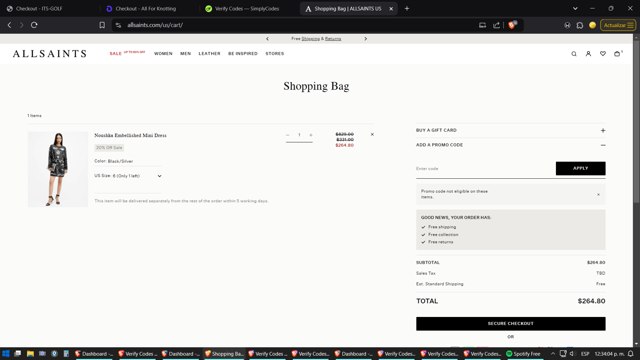Open the Stores menu
The height and width of the screenshot is (360, 640).
[275, 53]
